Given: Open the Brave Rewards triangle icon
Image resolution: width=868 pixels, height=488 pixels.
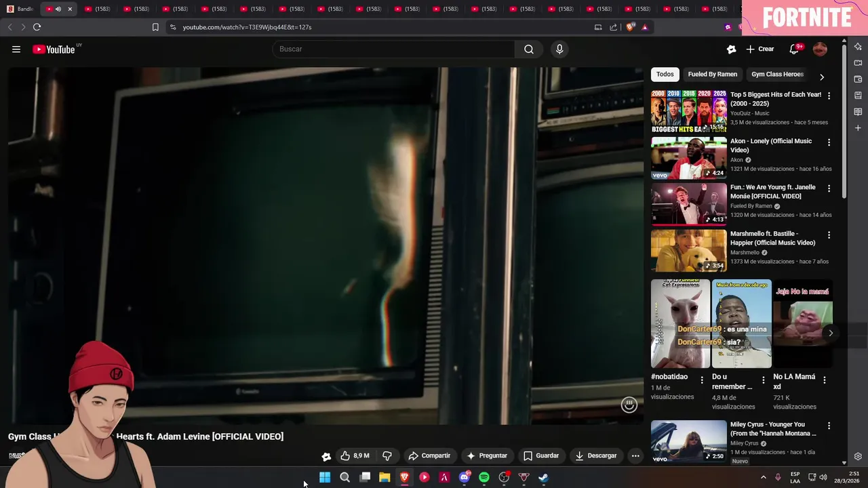Looking at the screenshot, I should [644, 27].
